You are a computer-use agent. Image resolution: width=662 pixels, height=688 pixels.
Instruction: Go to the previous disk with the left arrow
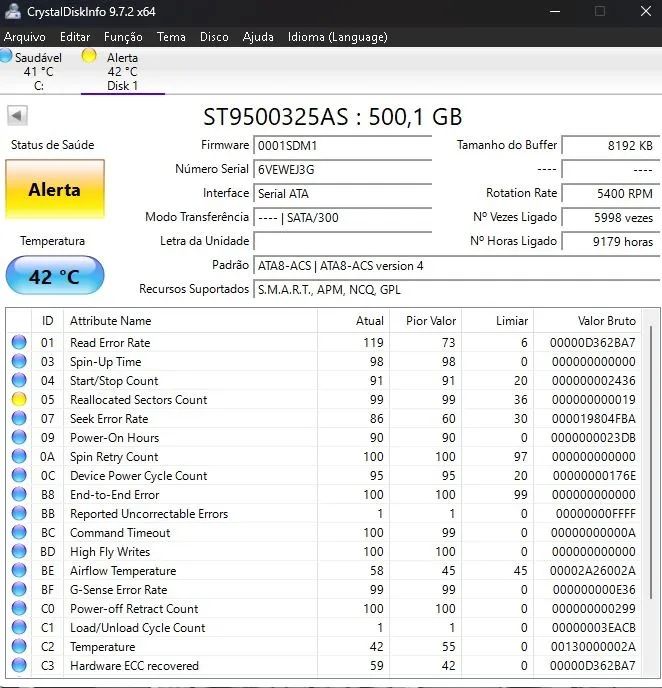(17, 116)
